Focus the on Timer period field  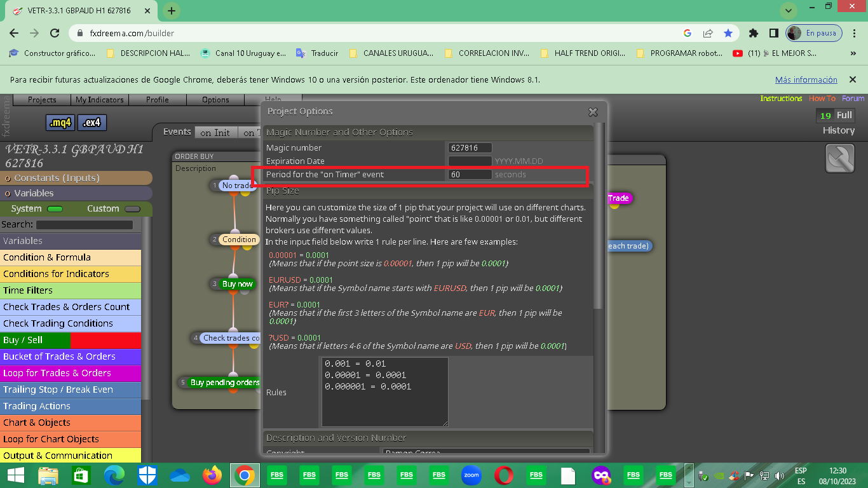[470, 174]
